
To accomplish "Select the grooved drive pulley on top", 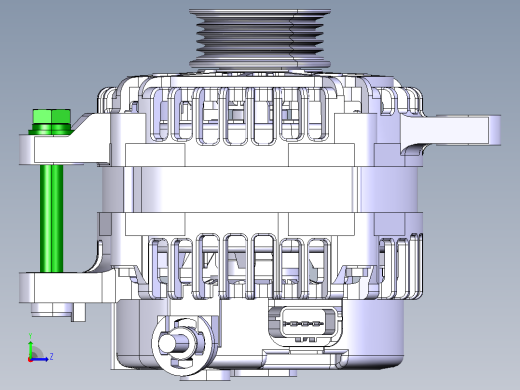I will (260, 39).
